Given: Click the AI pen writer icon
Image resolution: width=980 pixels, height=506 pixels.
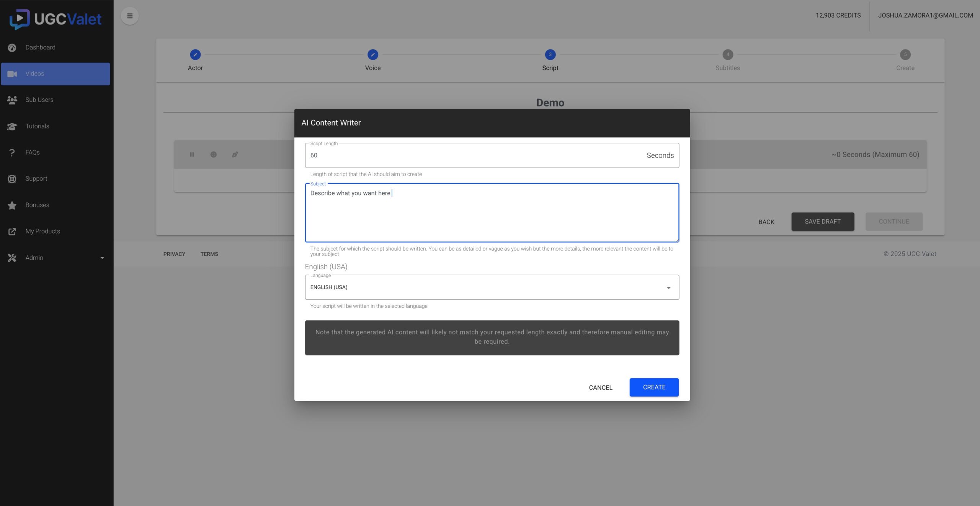Looking at the screenshot, I should tap(235, 155).
